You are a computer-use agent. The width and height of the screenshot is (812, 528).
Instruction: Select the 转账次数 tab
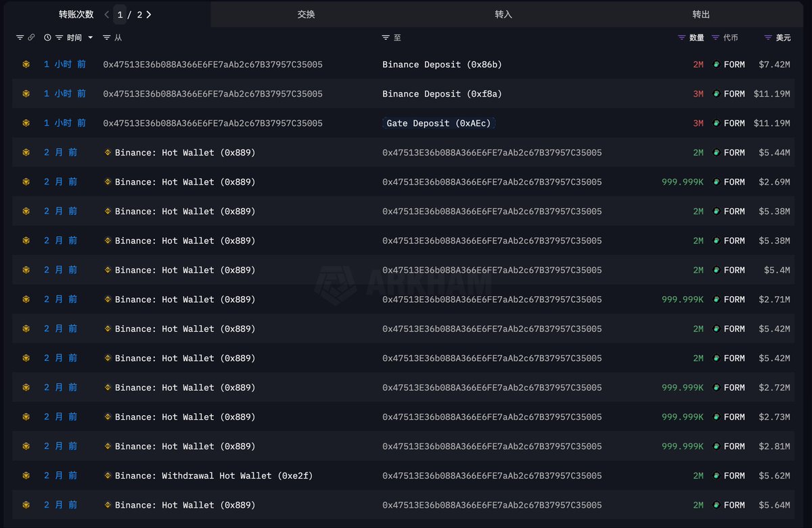click(76, 14)
